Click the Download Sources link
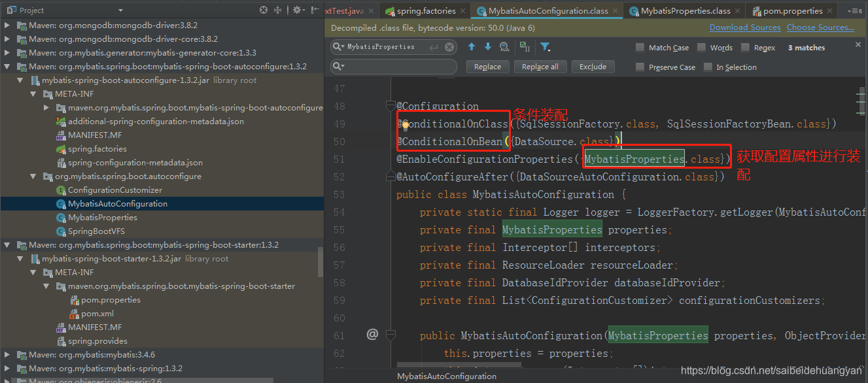868x383 pixels. tap(745, 27)
